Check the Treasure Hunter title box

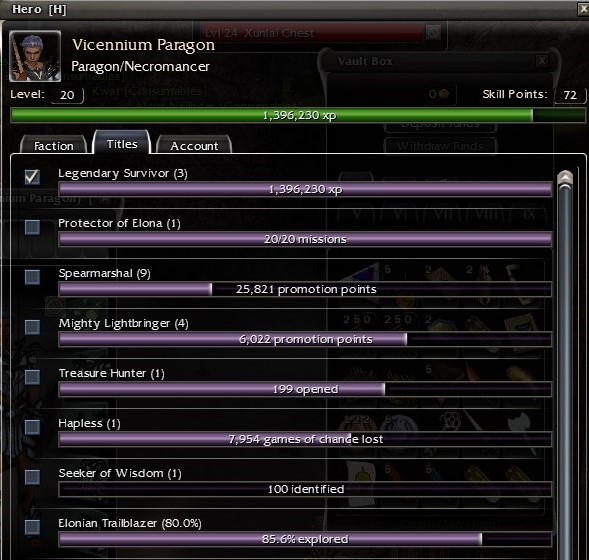(x=32, y=377)
